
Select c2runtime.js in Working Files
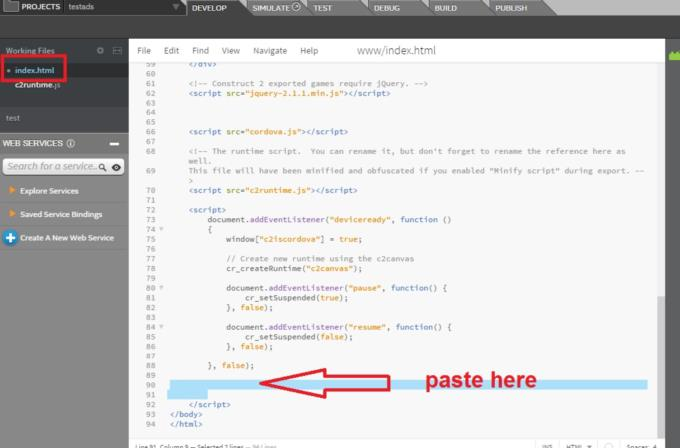[x=37, y=85]
